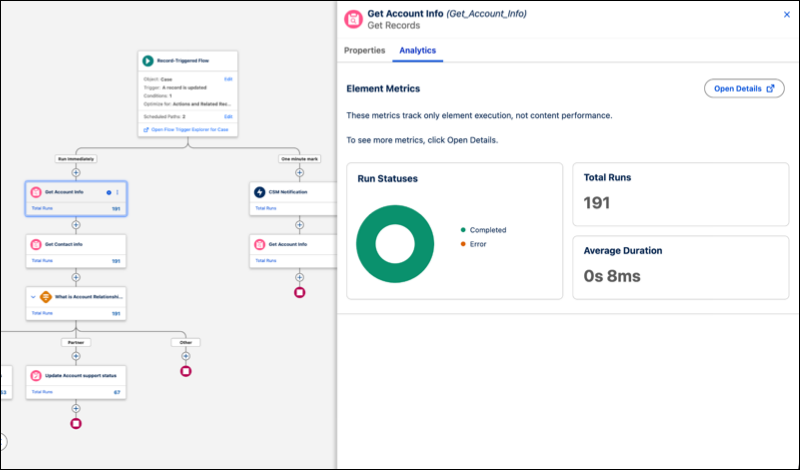Click the 67 run count on Update Account support status
Image resolution: width=800 pixels, height=470 pixels.
pos(117,392)
